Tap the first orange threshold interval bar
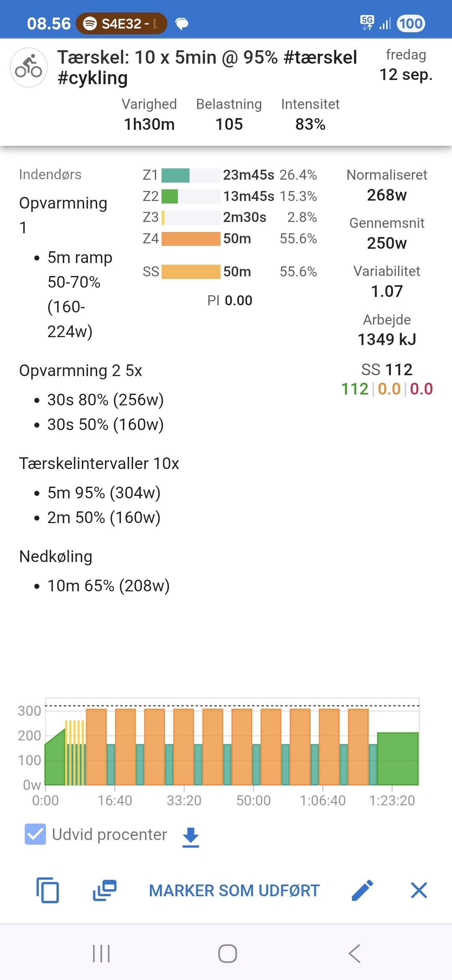The image size is (452, 980). pyautogui.click(x=96, y=746)
